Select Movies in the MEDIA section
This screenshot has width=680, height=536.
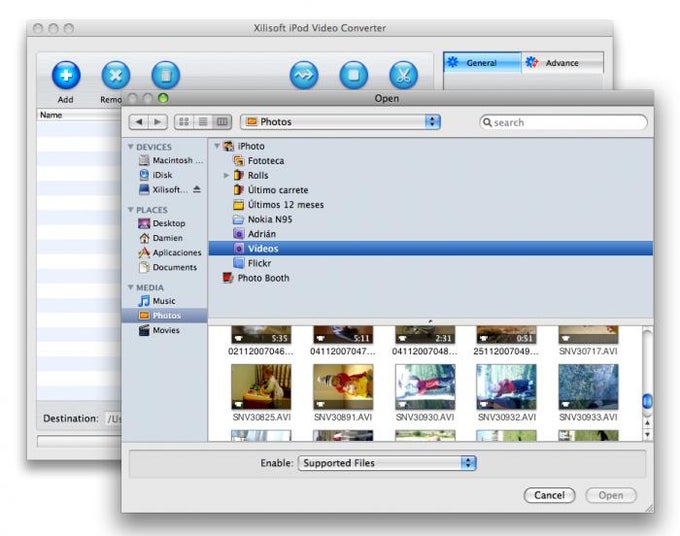(x=159, y=330)
